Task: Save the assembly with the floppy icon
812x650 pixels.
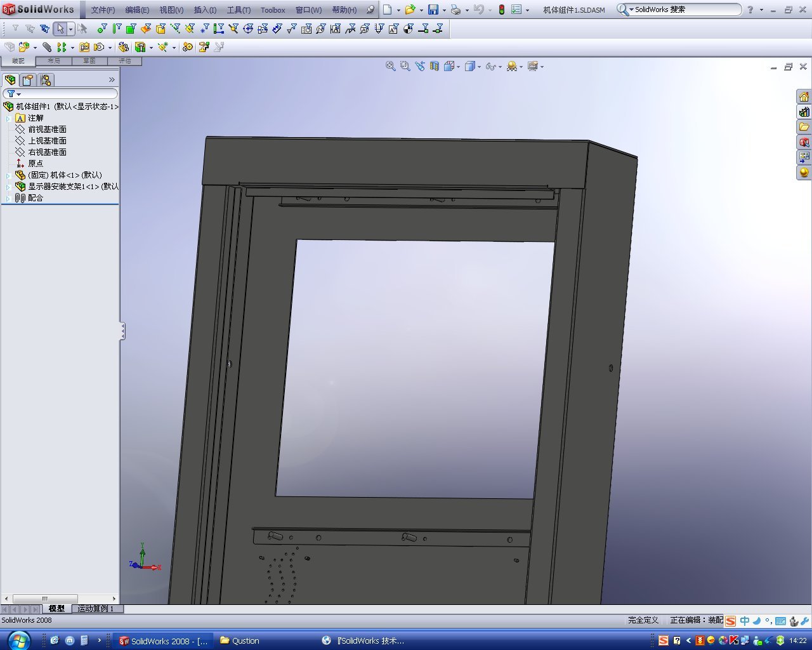Action: [x=433, y=10]
